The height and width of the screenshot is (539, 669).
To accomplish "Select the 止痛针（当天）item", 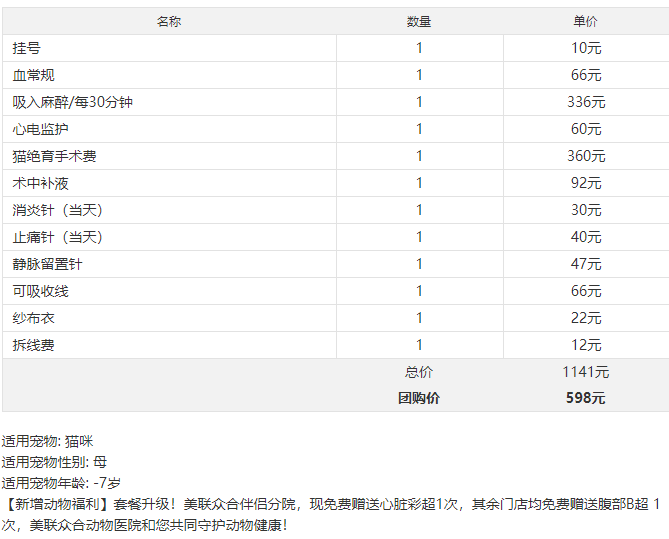I will pyautogui.click(x=58, y=237).
